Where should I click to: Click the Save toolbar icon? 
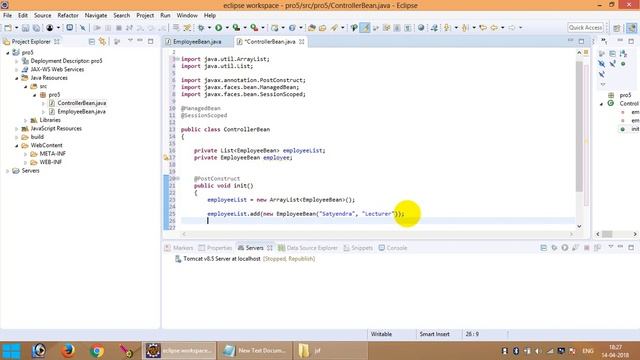click(x=25, y=28)
